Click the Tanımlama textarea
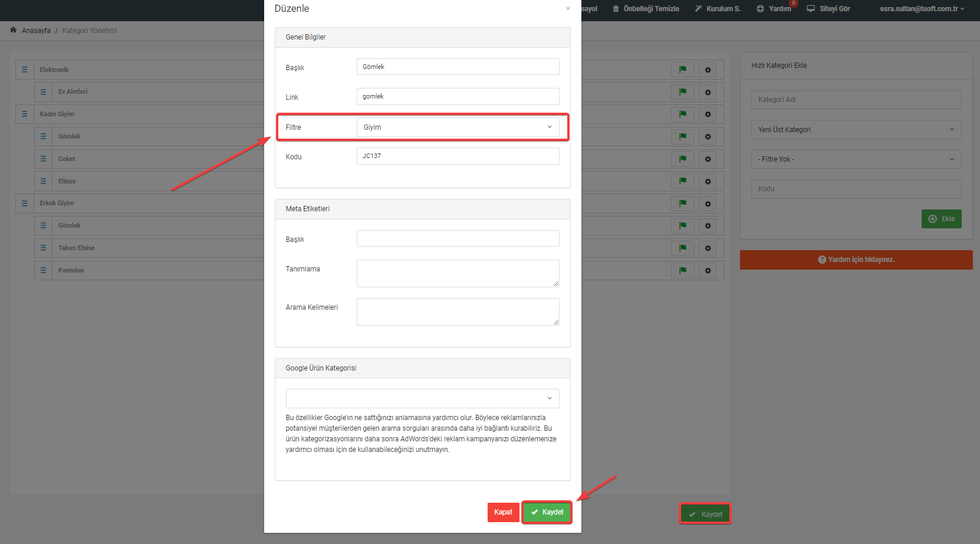This screenshot has height=544, width=980. tap(458, 273)
